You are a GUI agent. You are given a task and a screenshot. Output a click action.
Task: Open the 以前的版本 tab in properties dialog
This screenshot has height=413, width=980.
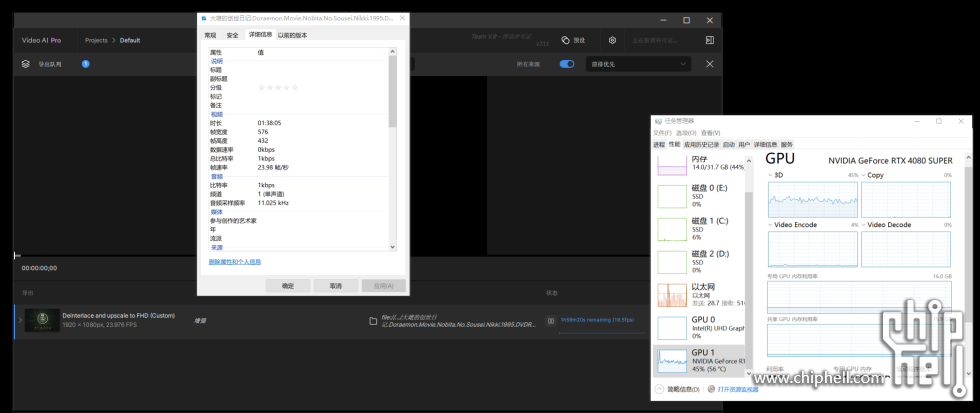292,35
